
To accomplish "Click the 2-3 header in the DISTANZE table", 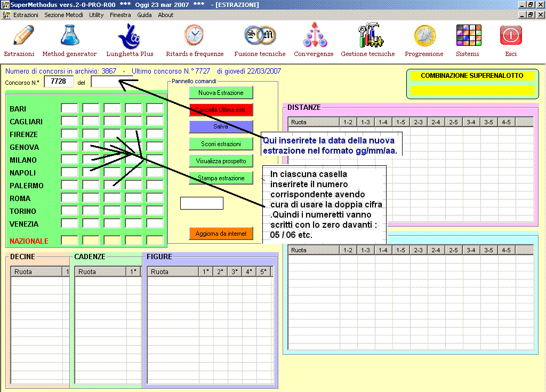I will click(x=418, y=122).
